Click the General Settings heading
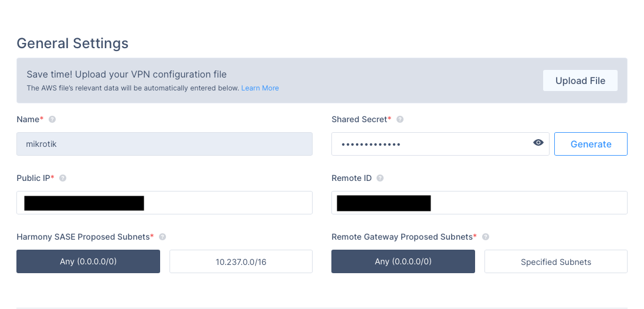Image resolution: width=644 pixels, height=309 pixels. point(72,43)
